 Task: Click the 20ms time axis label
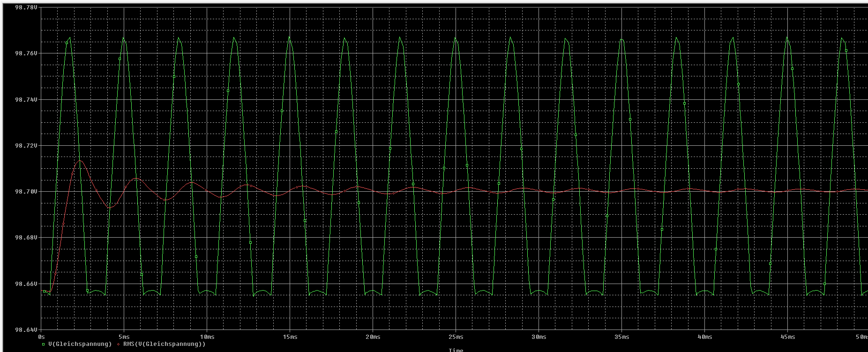coord(373,337)
